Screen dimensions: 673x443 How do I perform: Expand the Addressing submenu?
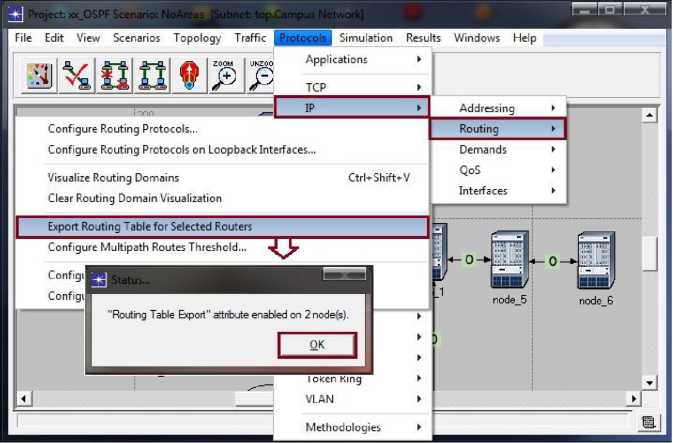(498, 108)
